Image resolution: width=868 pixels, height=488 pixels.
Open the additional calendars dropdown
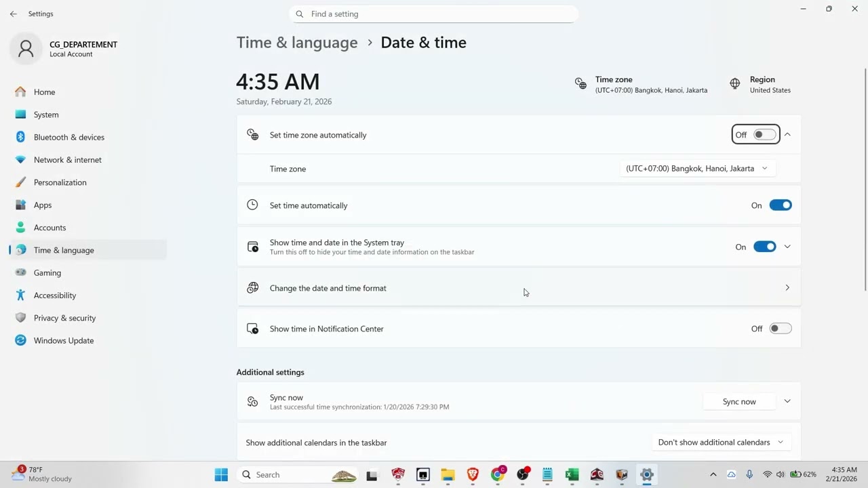tap(721, 442)
